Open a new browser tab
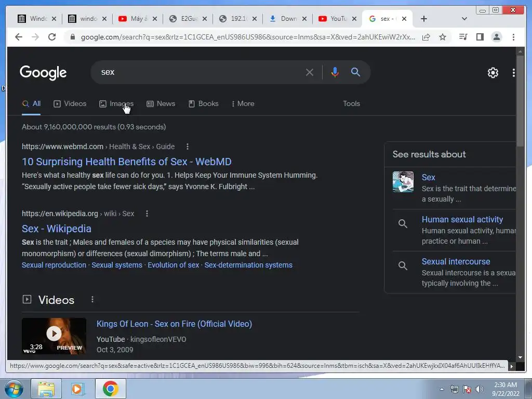Viewport: 532px width, 399px height. (424, 19)
